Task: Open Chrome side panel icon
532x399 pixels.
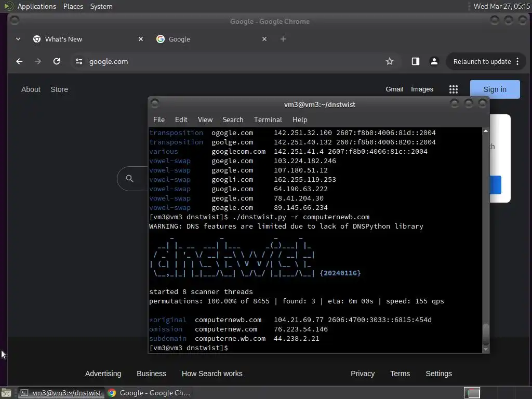Action: pos(416,61)
